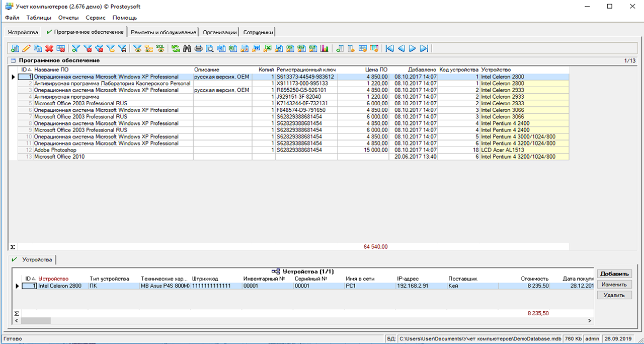Click the barcode 1111111111111 cell

point(216,286)
